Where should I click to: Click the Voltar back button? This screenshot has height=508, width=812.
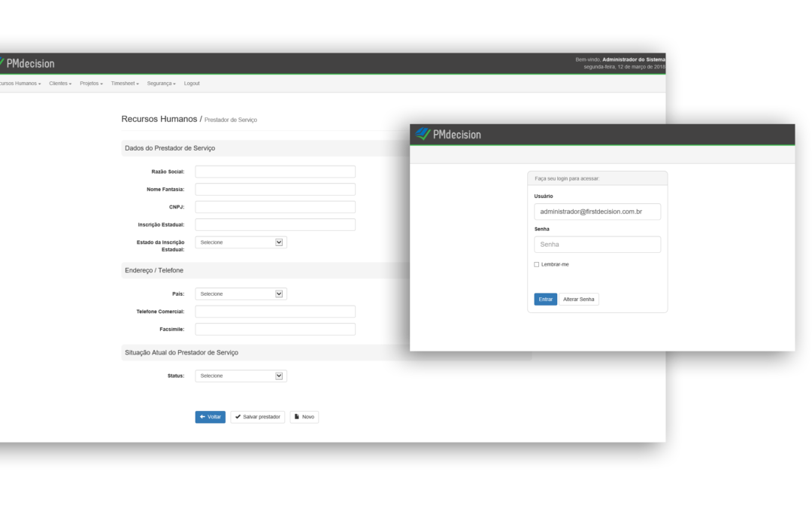pyautogui.click(x=210, y=417)
